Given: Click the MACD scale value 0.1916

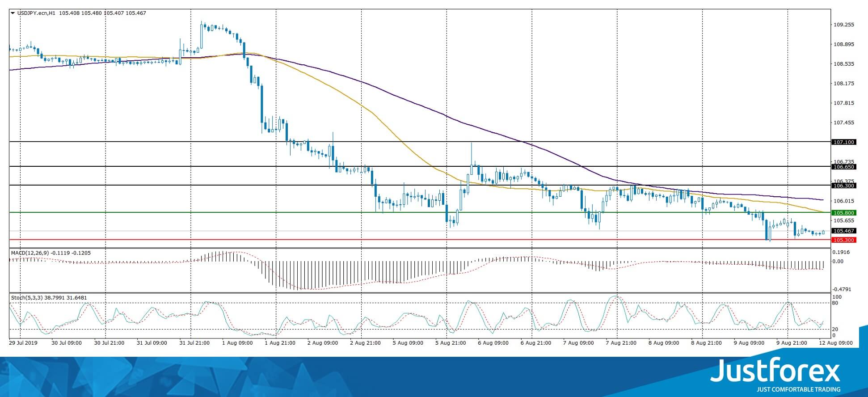Looking at the screenshot, I should (x=842, y=252).
